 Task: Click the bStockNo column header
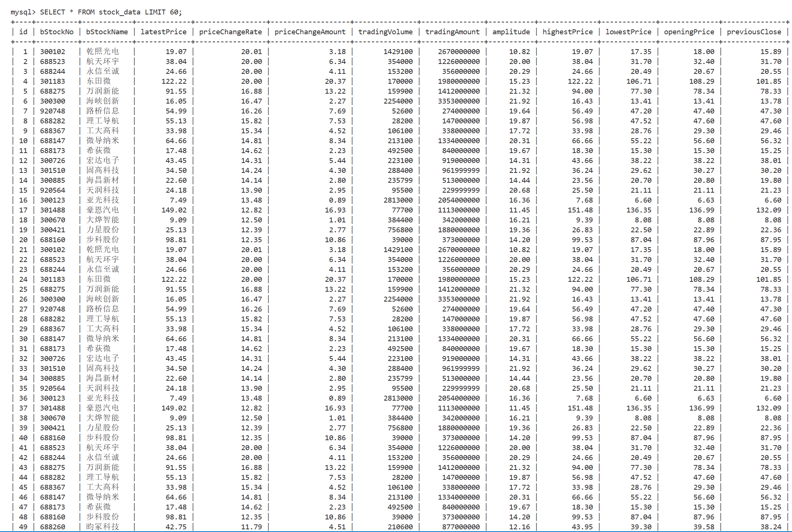point(57,32)
